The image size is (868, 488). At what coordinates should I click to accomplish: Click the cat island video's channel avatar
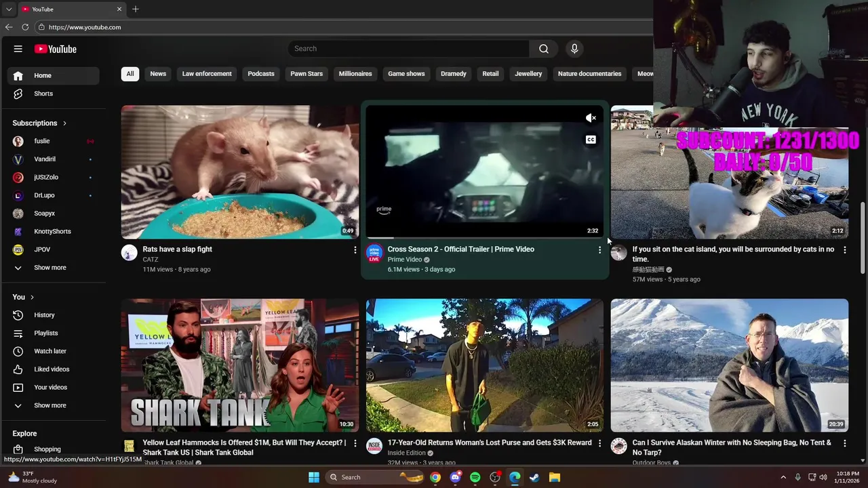click(x=618, y=253)
